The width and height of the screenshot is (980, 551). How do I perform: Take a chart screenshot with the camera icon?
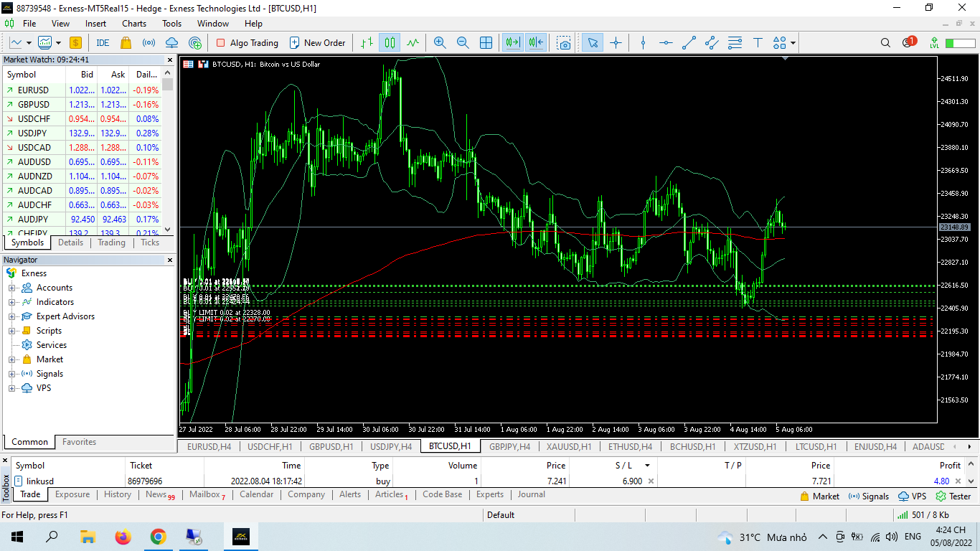565,42
